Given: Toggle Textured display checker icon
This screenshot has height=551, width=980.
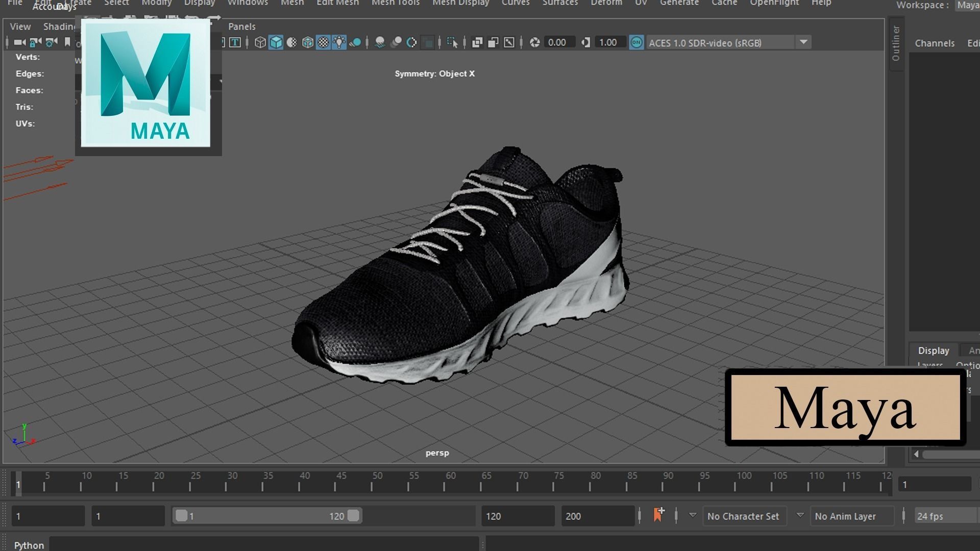Looking at the screenshot, I should click(324, 42).
